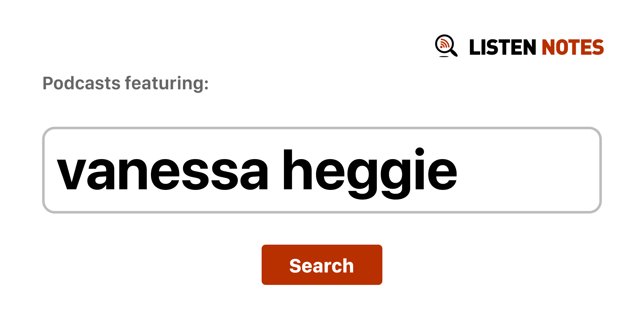
Task: Click the word Search on the button
Action: 322,266
